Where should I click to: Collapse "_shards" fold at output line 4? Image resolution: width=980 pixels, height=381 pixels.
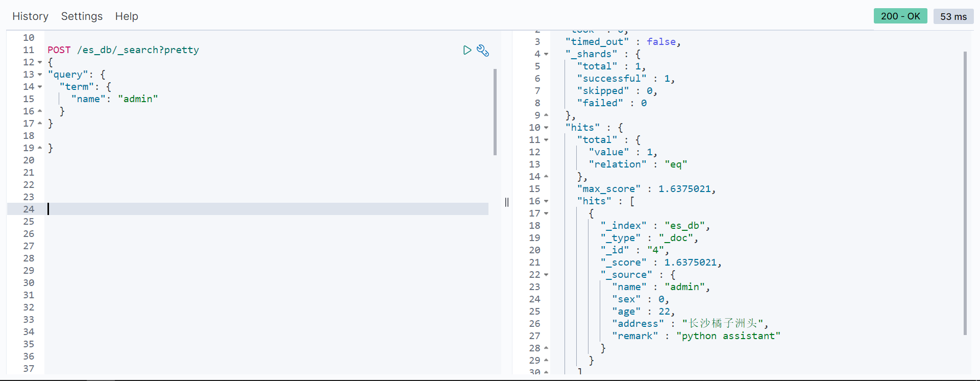pos(546,54)
